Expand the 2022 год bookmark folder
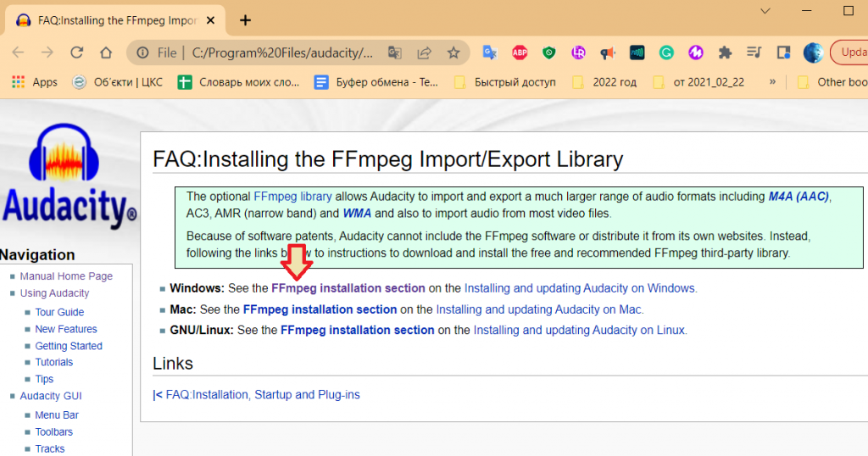868x456 pixels. (x=604, y=82)
